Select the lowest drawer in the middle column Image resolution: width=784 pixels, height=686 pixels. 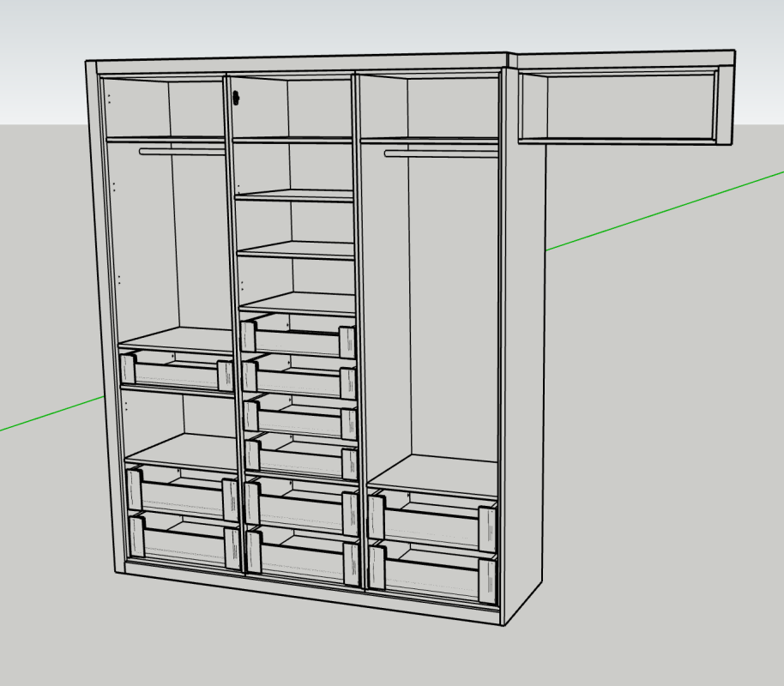coord(303,555)
